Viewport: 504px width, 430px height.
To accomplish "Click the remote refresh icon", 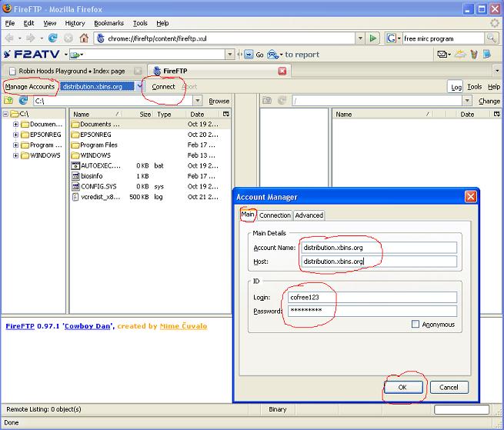I will click(282, 101).
